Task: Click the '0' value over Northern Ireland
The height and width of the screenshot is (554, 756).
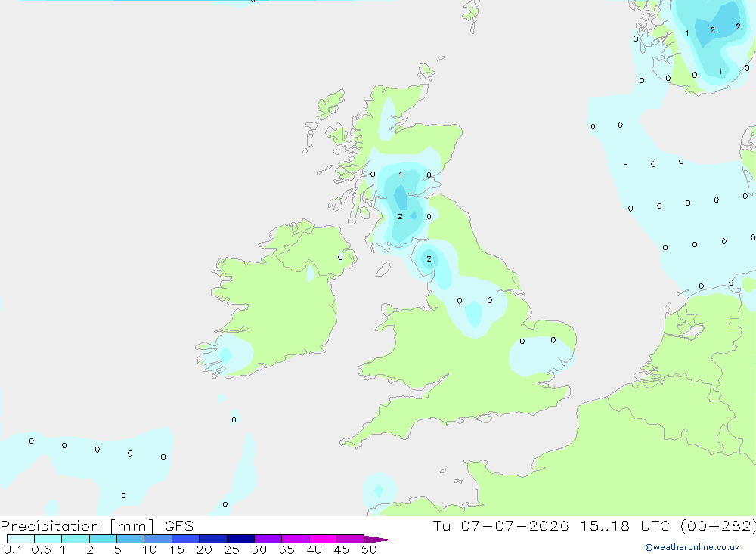Action: pyautogui.click(x=340, y=258)
